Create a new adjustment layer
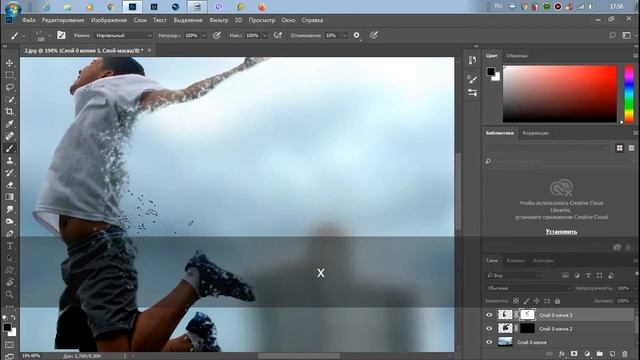This screenshot has width=640, height=360. (587, 354)
